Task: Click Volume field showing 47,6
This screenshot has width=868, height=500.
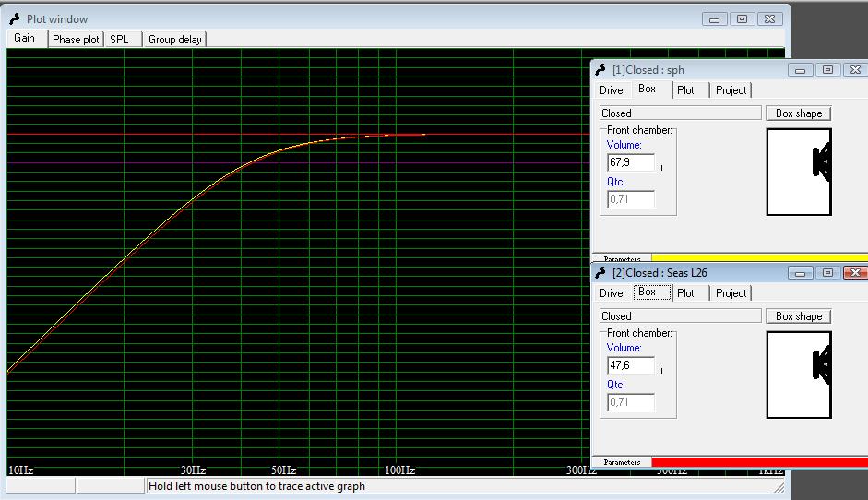Action: click(x=631, y=366)
